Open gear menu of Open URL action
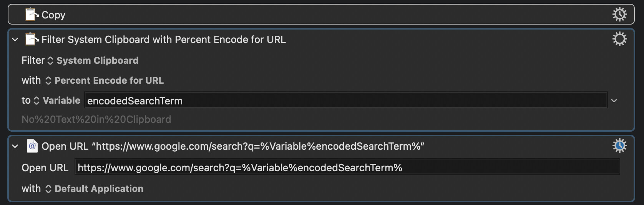The height and width of the screenshot is (205, 644). click(619, 146)
